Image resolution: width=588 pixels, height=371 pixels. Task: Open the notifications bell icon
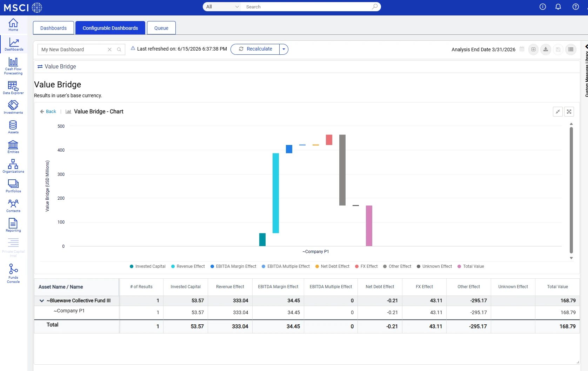(558, 7)
